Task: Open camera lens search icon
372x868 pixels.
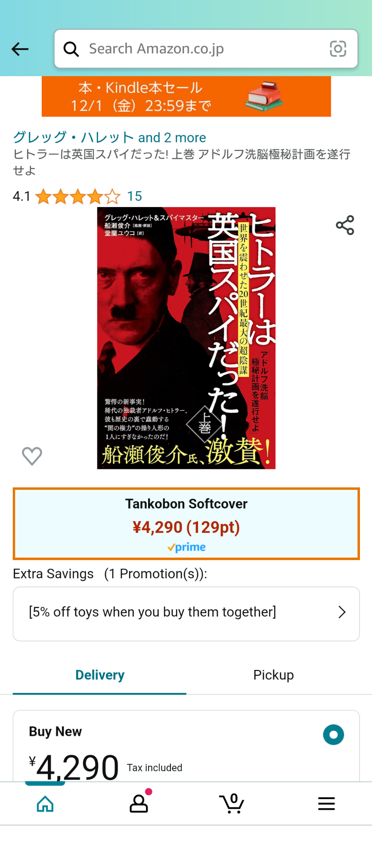Action: [x=338, y=49]
